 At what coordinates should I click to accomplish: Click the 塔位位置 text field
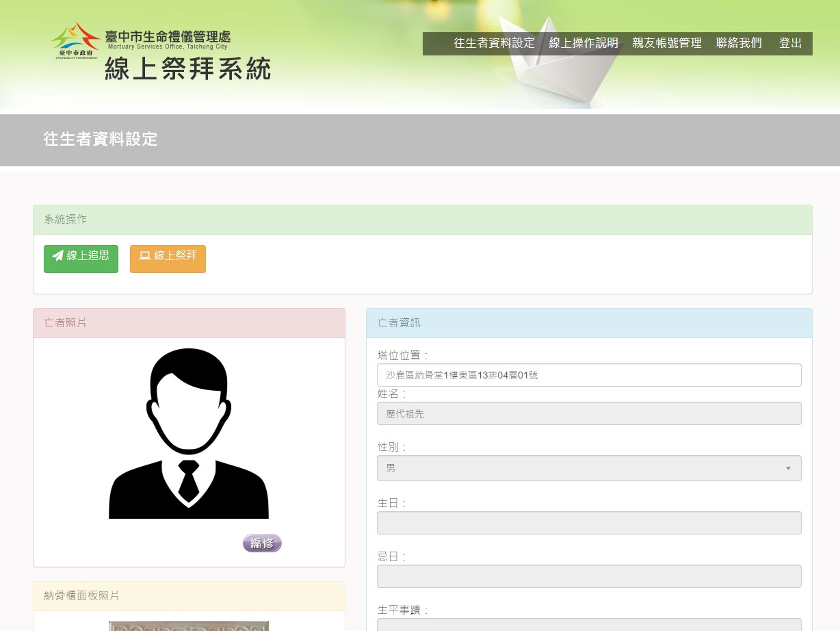tap(588, 375)
